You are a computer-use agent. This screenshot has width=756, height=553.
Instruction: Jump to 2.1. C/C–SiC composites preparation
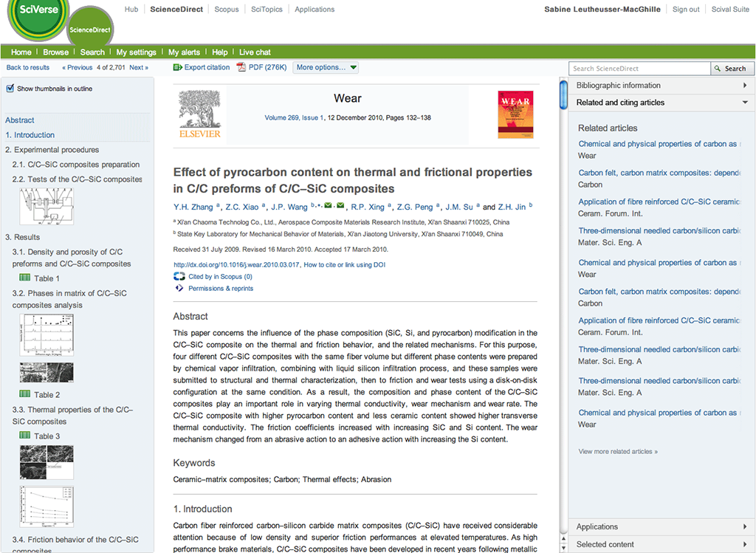76,165
